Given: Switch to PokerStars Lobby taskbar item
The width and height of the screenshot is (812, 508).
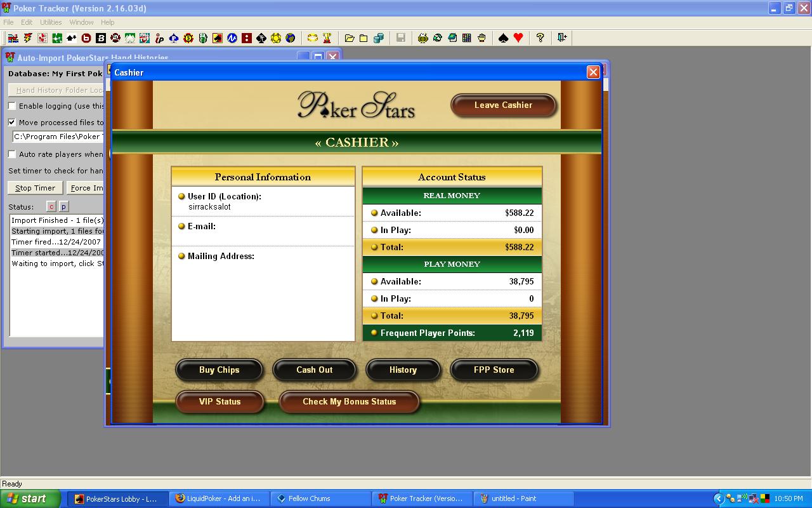Looking at the screenshot, I should 118,498.
